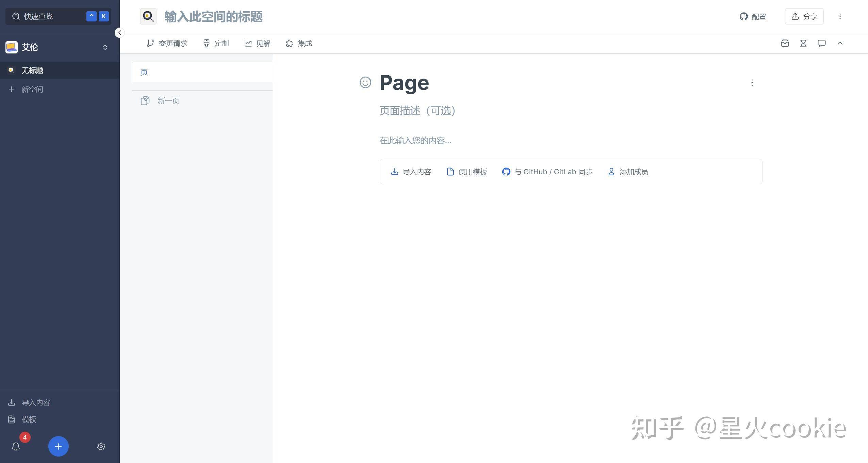Click the 分享 share button

click(804, 16)
